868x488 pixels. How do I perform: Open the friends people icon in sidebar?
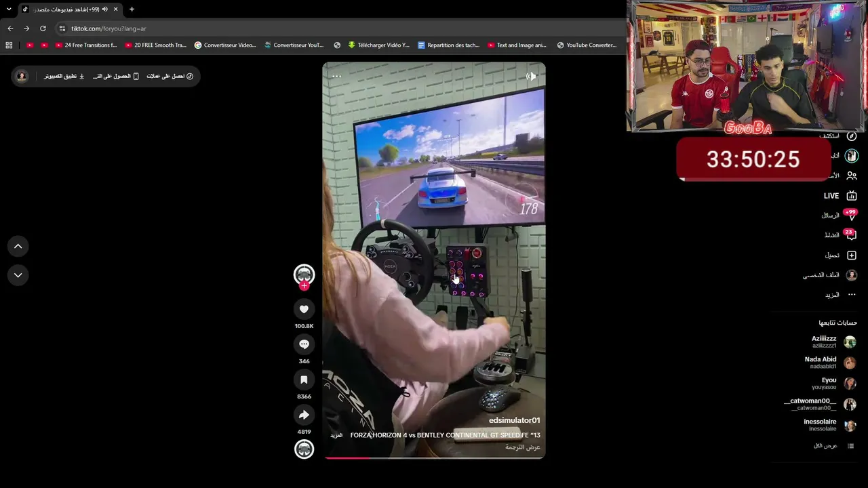[852, 176]
